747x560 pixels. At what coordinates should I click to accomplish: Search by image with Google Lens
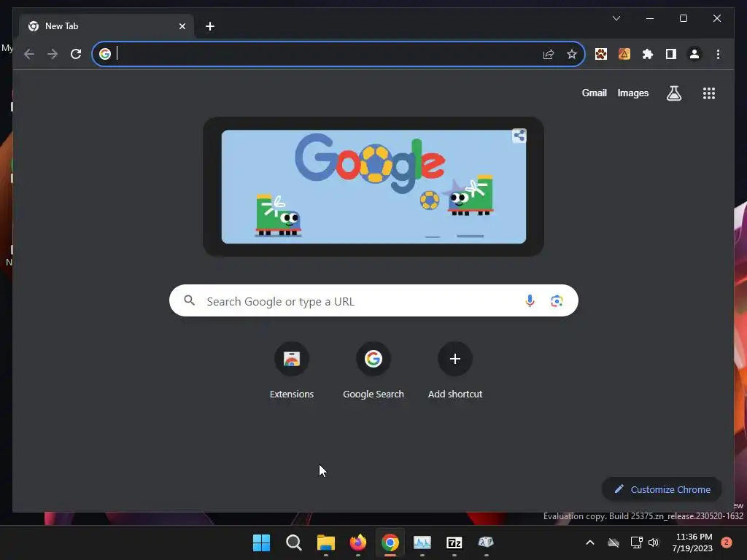pyautogui.click(x=557, y=301)
